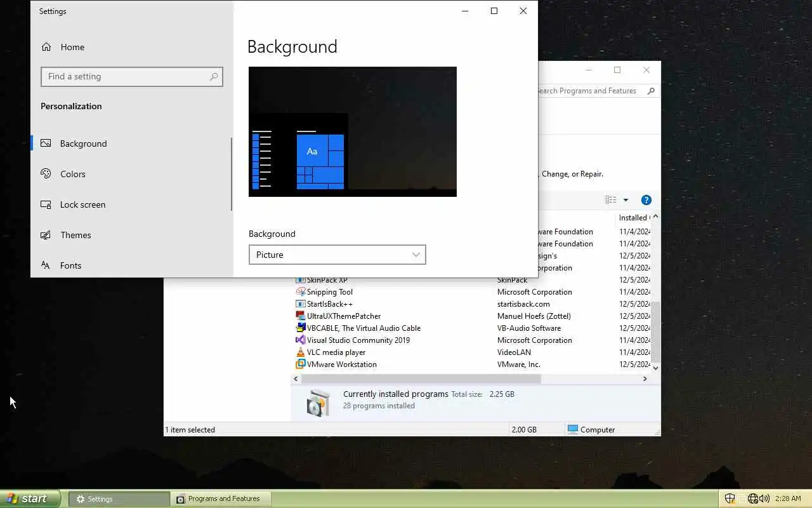Click the VideoLAN publisher cell
Screen dimensions: 812x508
click(514, 352)
